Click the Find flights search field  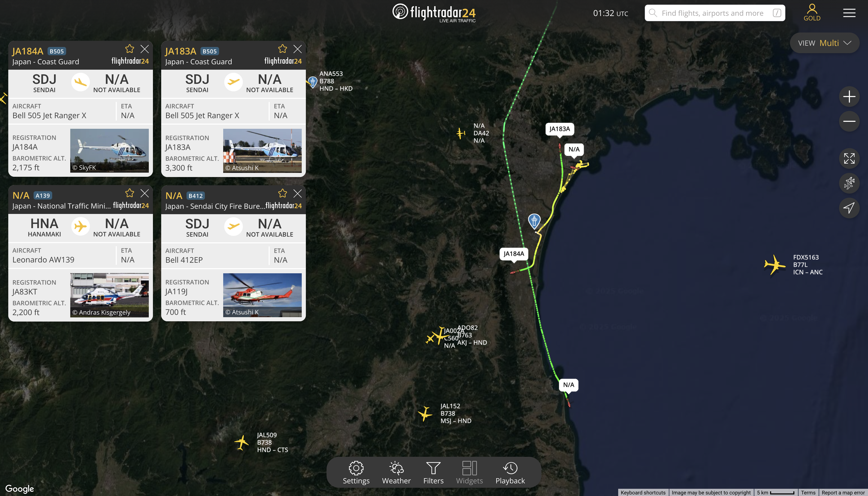tap(715, 13)
